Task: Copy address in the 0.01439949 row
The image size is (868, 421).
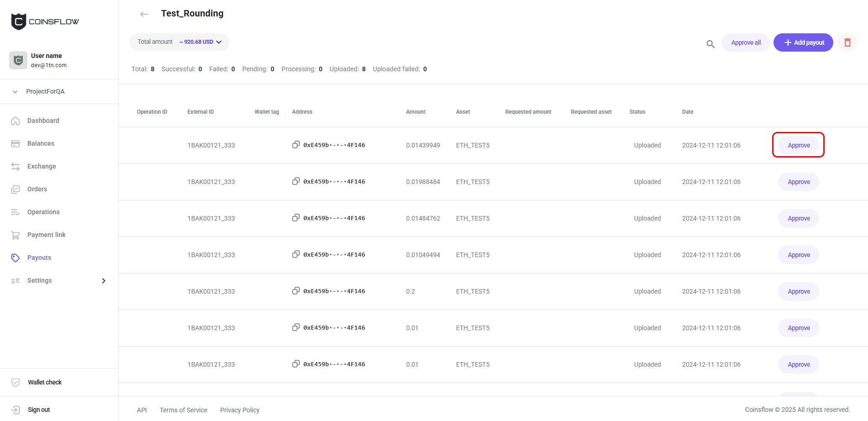Action: coord(296,145)
